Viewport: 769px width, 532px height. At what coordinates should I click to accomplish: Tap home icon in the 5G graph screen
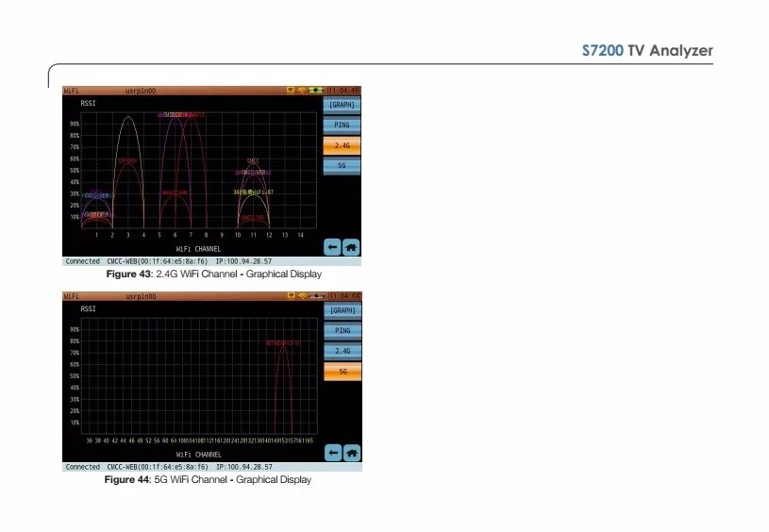click(x=352, y=453)
